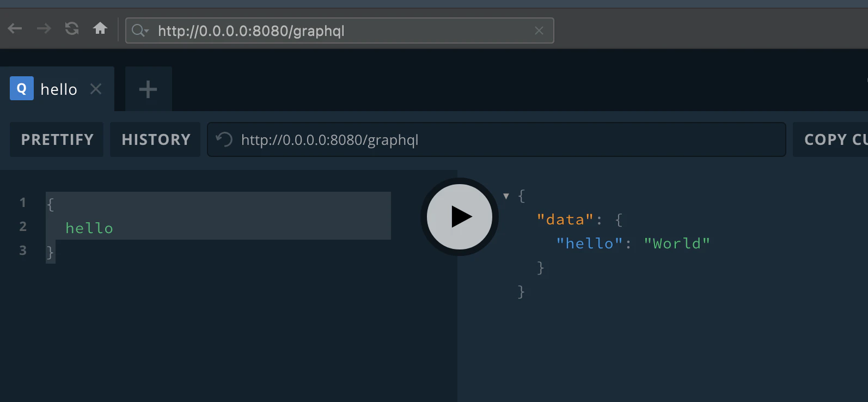Edit the GraphQL endpoint URL field
868x402 pixels.
click(x=497, y=139)
